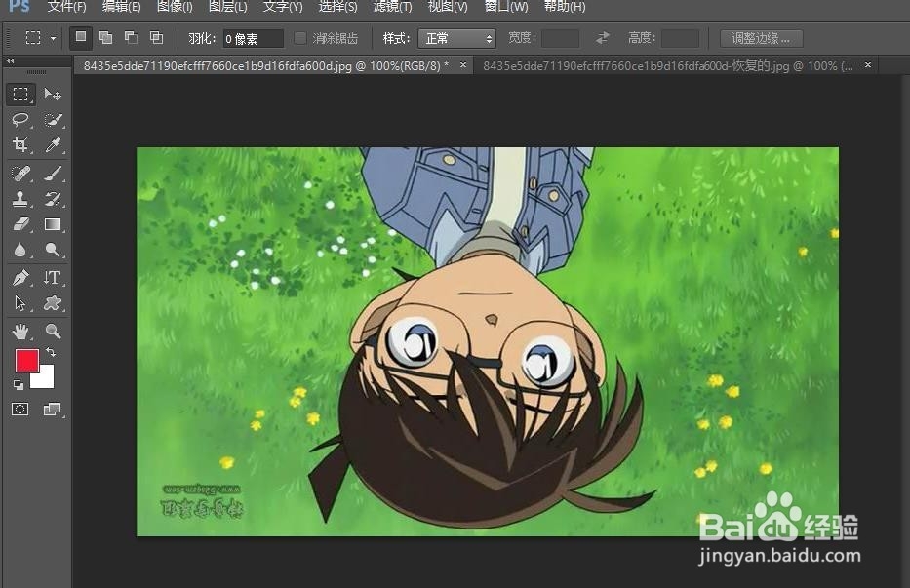The height and width of the screenshot is (588, 910).
Task: Select the Vertical Type tool
Action: (x=53, y=278)
